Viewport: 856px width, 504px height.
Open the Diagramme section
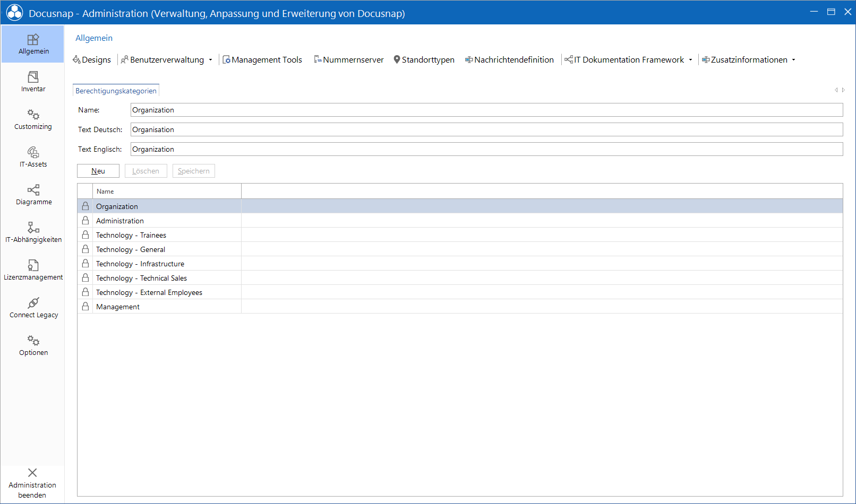(x=33, y=195)
